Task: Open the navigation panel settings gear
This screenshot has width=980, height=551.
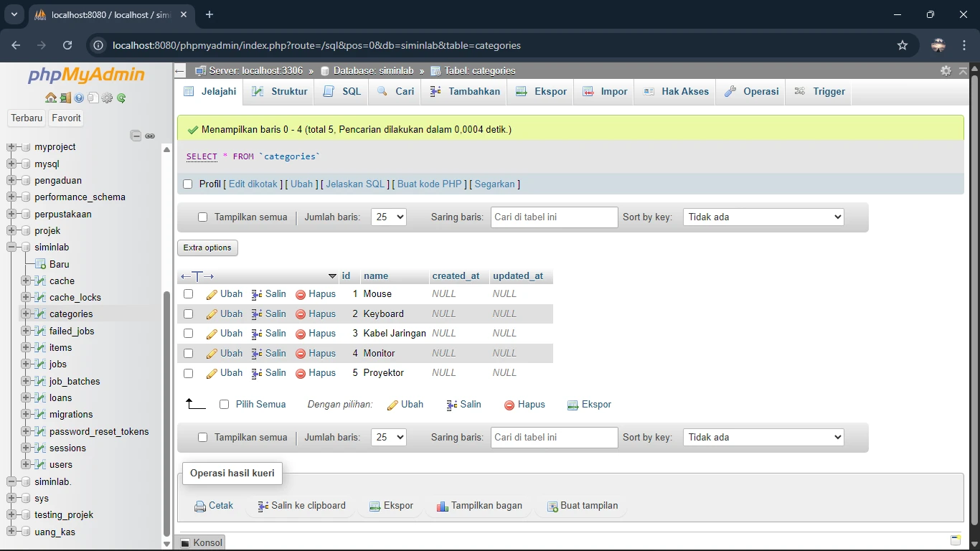Action: point(107,98)
